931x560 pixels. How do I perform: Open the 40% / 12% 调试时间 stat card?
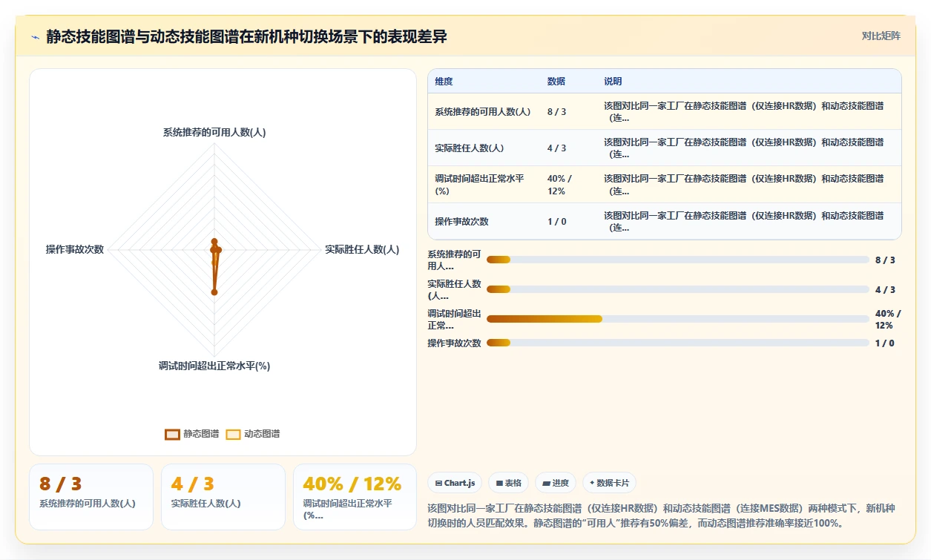pyautogui.click(x=355, y=497)
